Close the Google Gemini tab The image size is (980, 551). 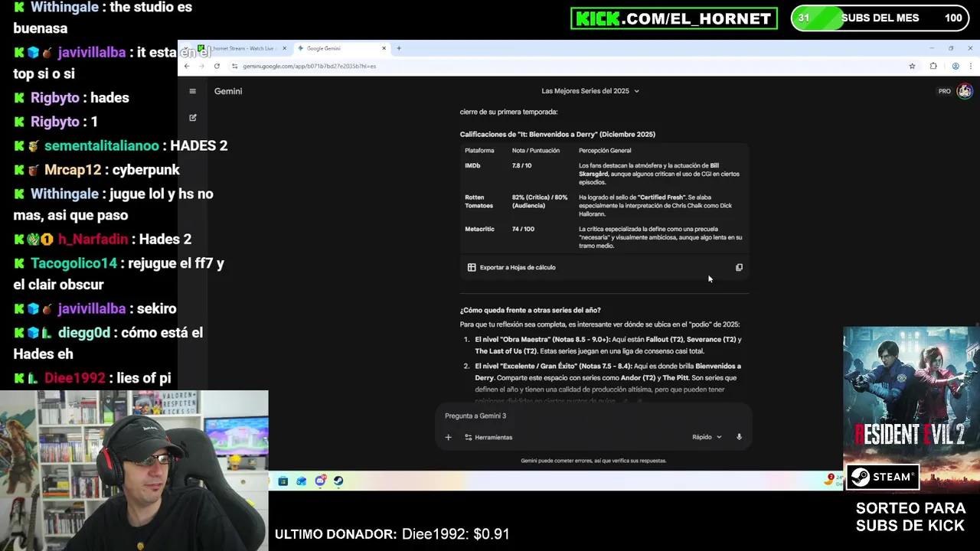tap(384, 48)
